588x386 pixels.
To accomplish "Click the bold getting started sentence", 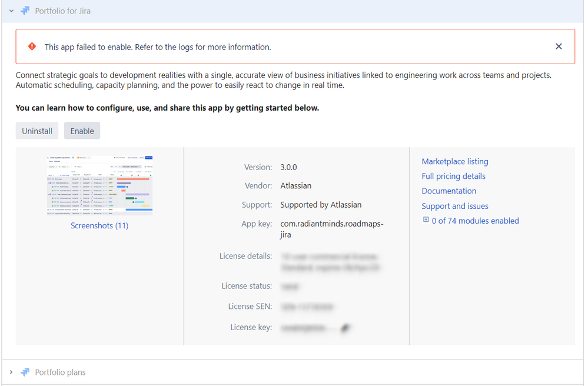I will pos(167,108).
